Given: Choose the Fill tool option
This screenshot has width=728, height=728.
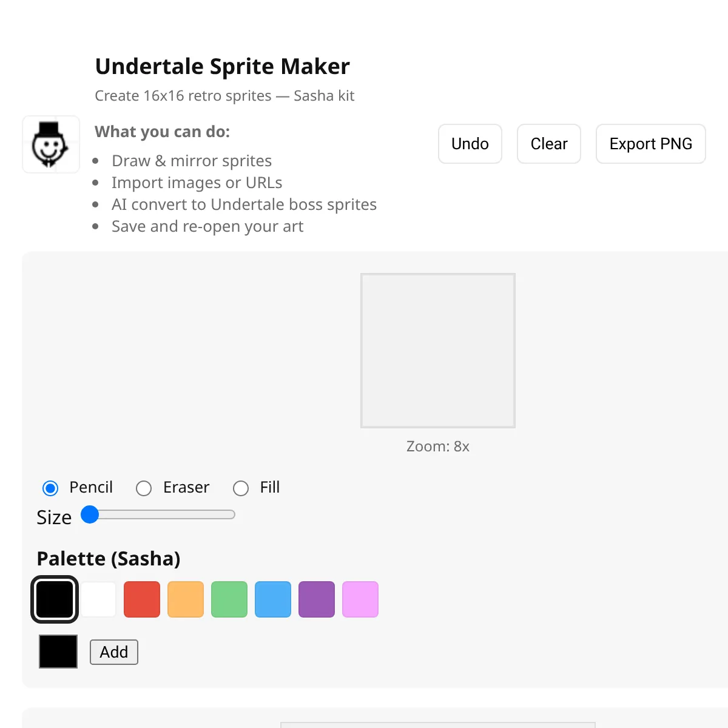Looking at the screenshot, I should 241,488.
